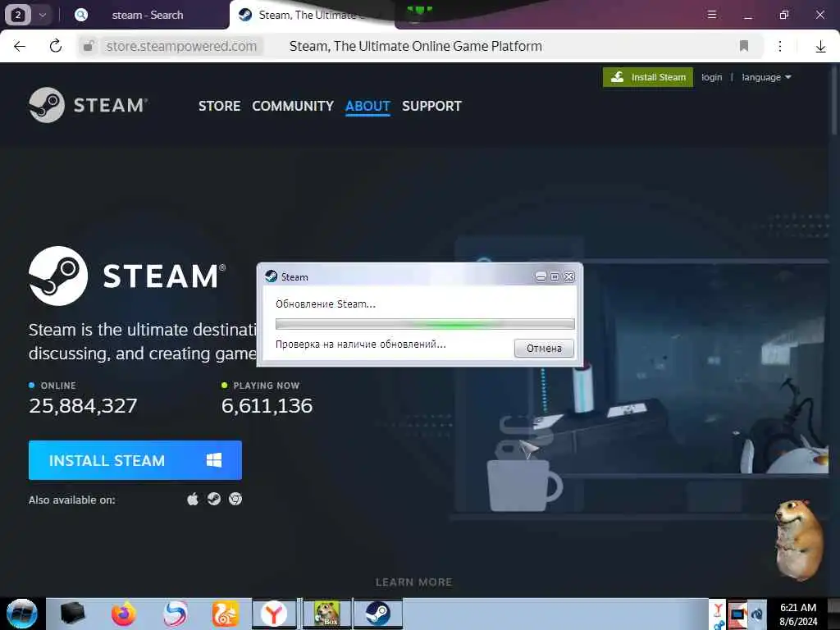Click the Steam update progress bar
Screen dimensions: 840x630
click(425, 324)
